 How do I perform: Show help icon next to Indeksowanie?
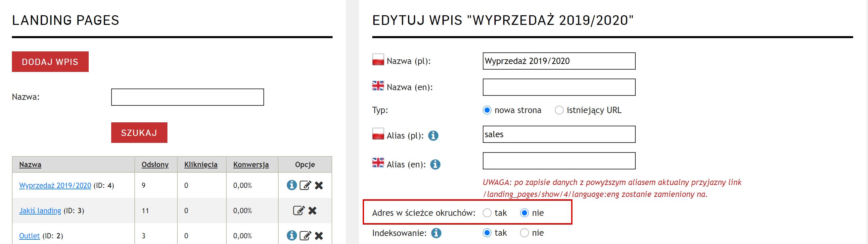436,233
